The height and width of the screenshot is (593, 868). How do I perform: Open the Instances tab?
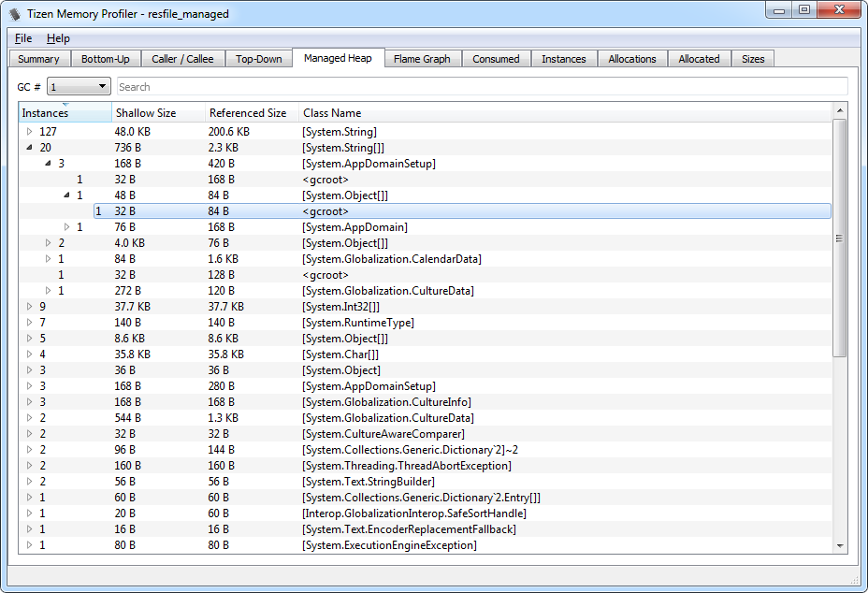click(564, 58)
